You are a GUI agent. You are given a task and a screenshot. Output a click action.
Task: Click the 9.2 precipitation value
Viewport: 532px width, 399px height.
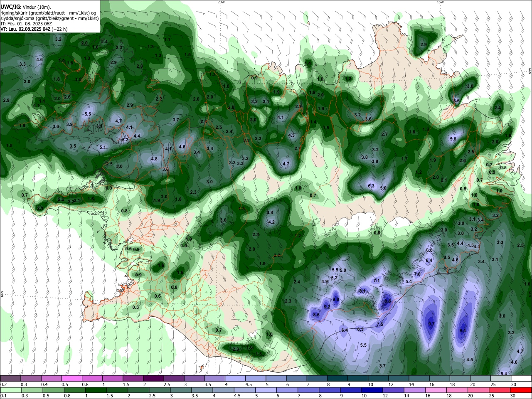(327, 307)
